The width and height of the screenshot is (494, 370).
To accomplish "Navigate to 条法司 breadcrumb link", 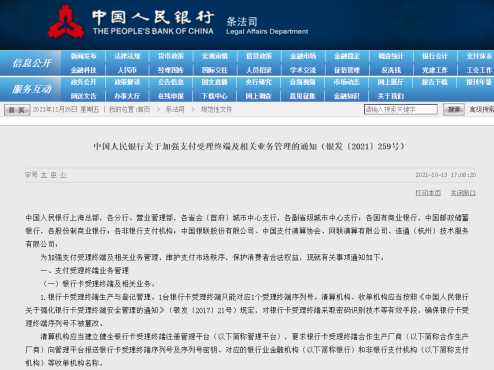I will click(175, 109).
